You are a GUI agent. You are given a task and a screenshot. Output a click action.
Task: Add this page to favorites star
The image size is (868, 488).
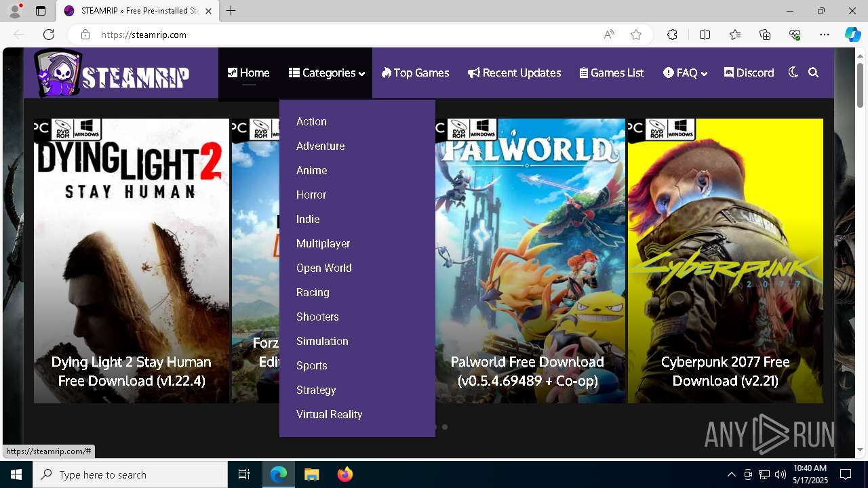(x=636, y=35)
